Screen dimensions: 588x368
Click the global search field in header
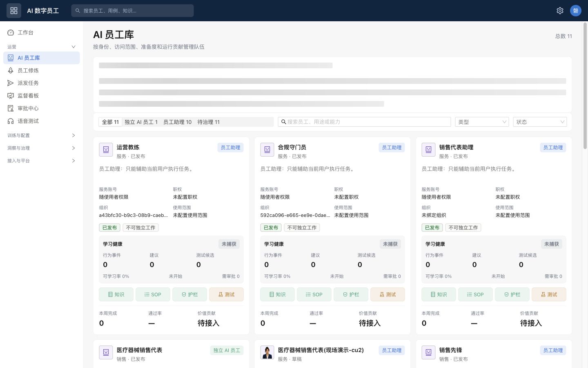click(x=132, y=11)
